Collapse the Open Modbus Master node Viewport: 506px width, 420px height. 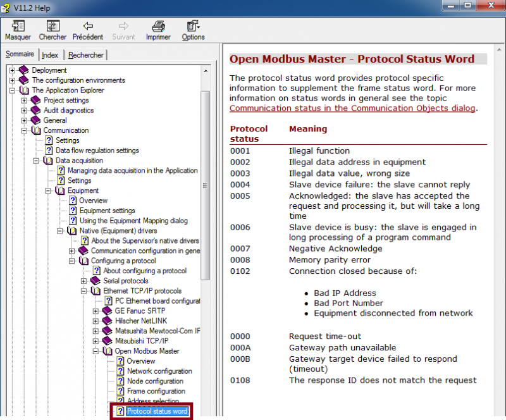96,351
